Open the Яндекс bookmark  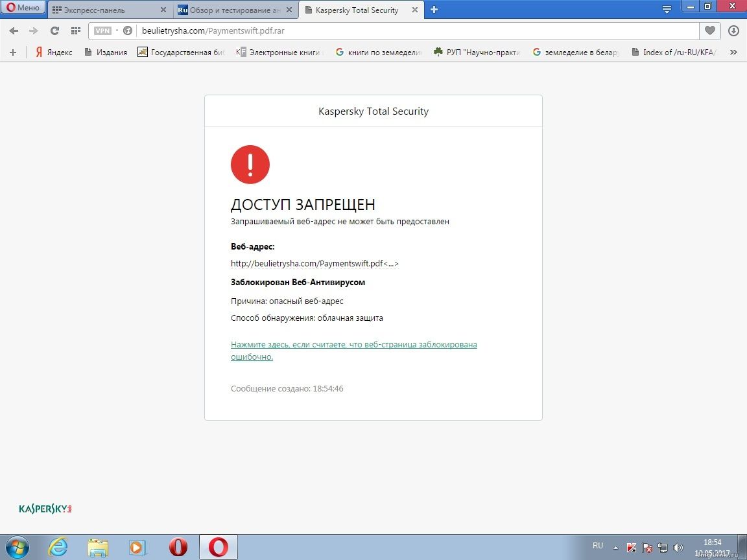pyautogui.click(x=54, y=52)
